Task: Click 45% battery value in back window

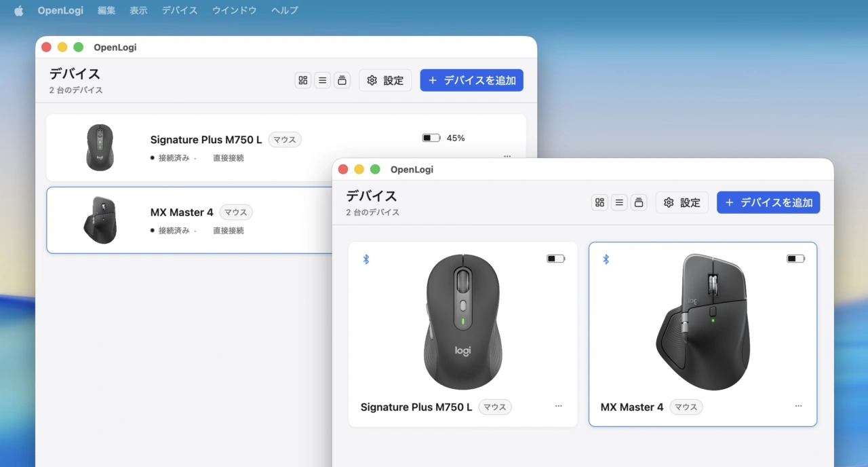Action: tap(456, 138)
